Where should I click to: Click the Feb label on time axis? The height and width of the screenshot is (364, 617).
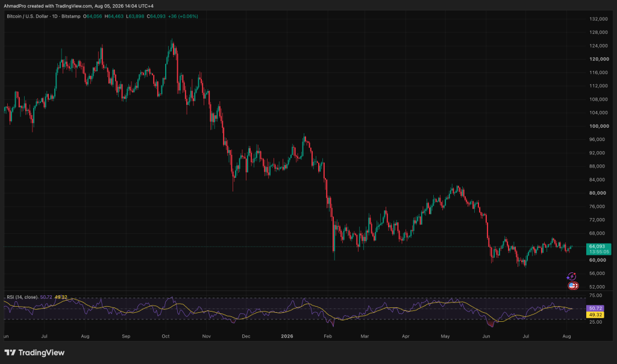coord(328,336)
